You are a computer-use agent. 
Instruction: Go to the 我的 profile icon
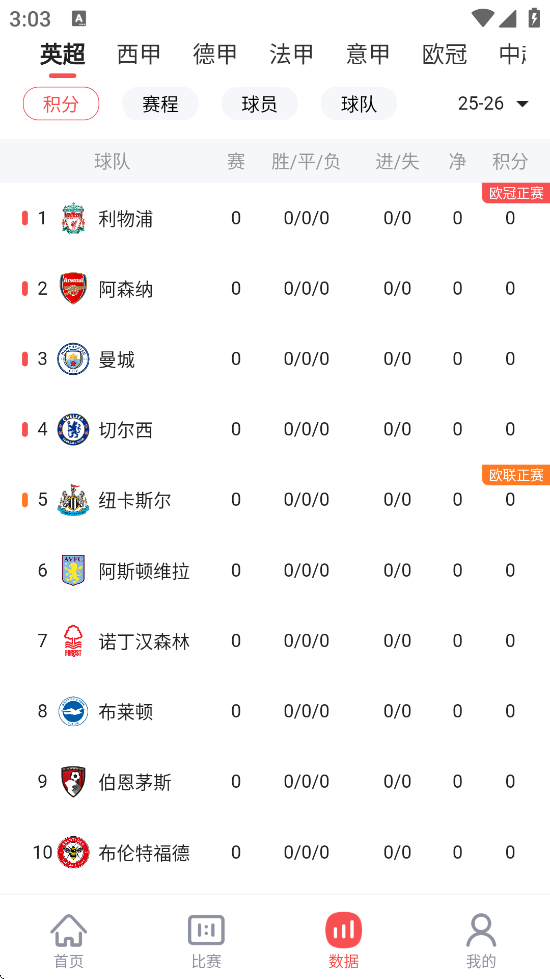pyautogui.click(x=481, y=930)
